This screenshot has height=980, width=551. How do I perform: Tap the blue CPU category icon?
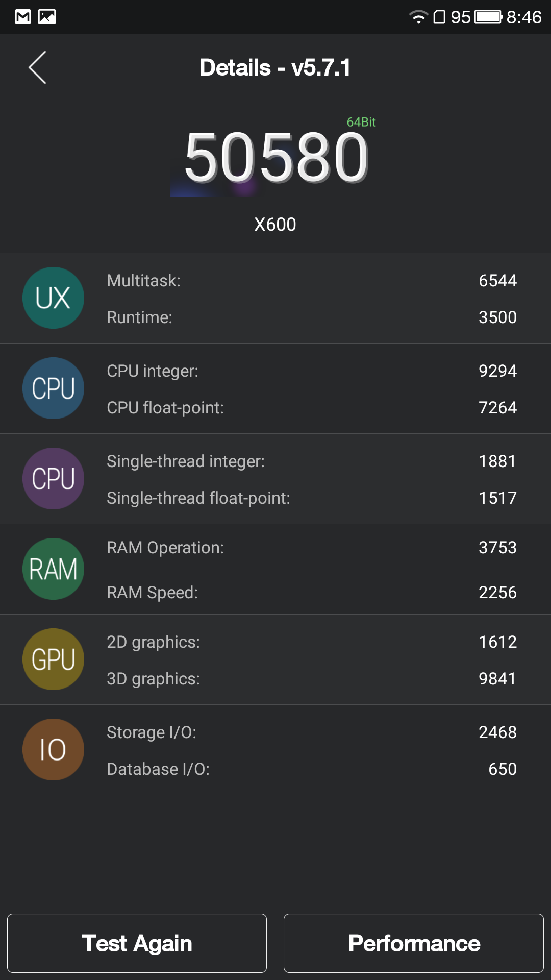[x=53, y=388]
